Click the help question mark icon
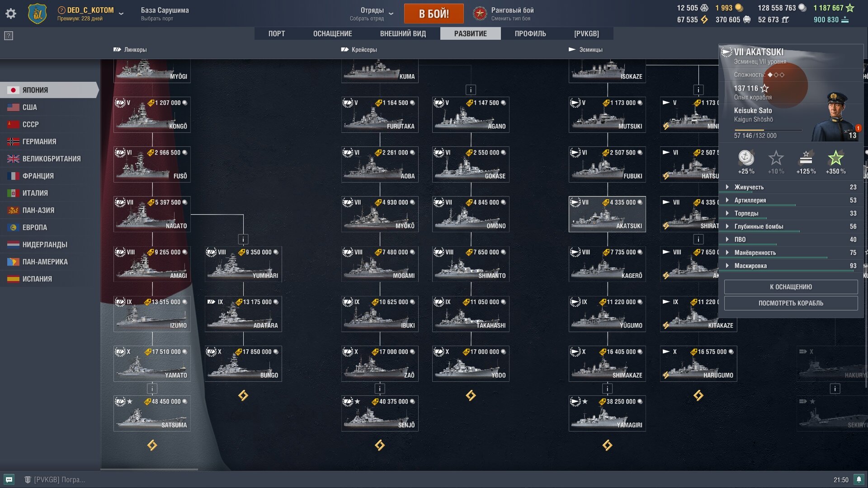 (x=9, y=36)
